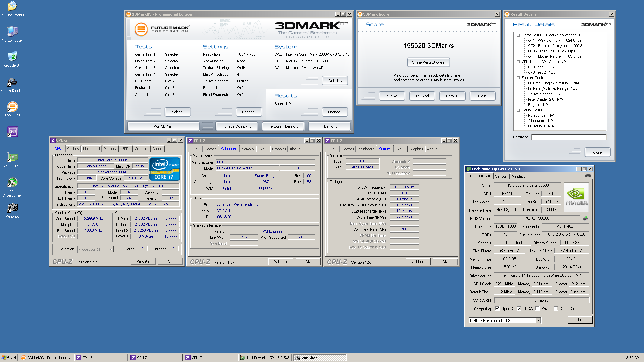Screen dimensions: 644x362
Task: Click the system clock in taskbar
Action: [632, 358]
